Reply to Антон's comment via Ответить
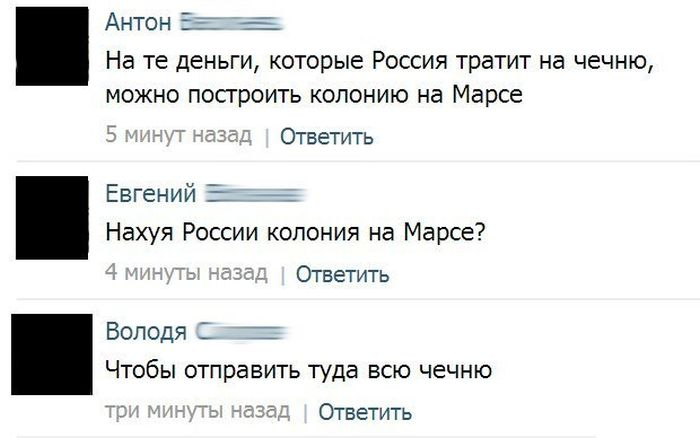This screenshot has height=438, width=700. tap(326, 137)
